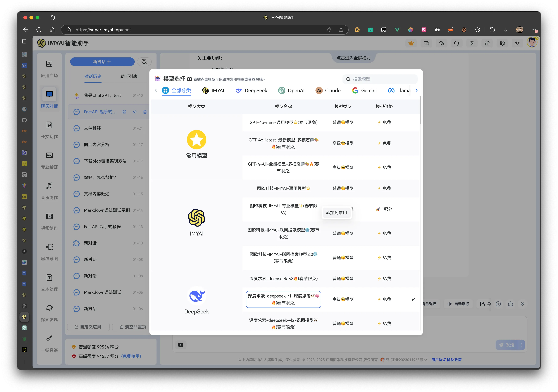Open the 用户协议 link
The height and width of the screenshot is (392, 558).
click(439, 360)
